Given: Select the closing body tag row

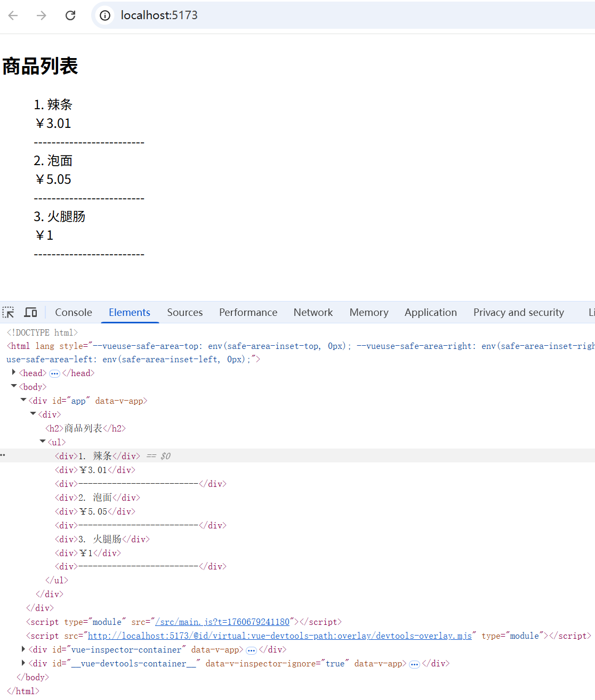Looking at the screenshot, I should [x=33, y=677].
